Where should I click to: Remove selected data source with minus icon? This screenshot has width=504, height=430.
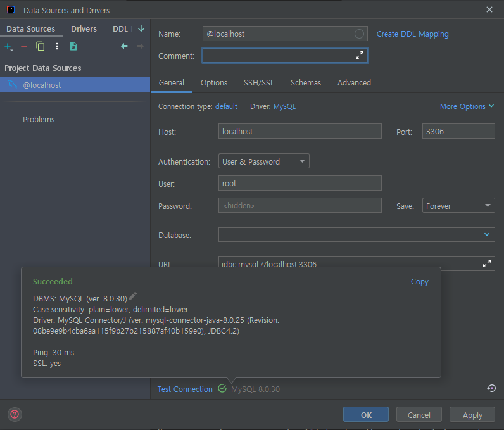24,47
